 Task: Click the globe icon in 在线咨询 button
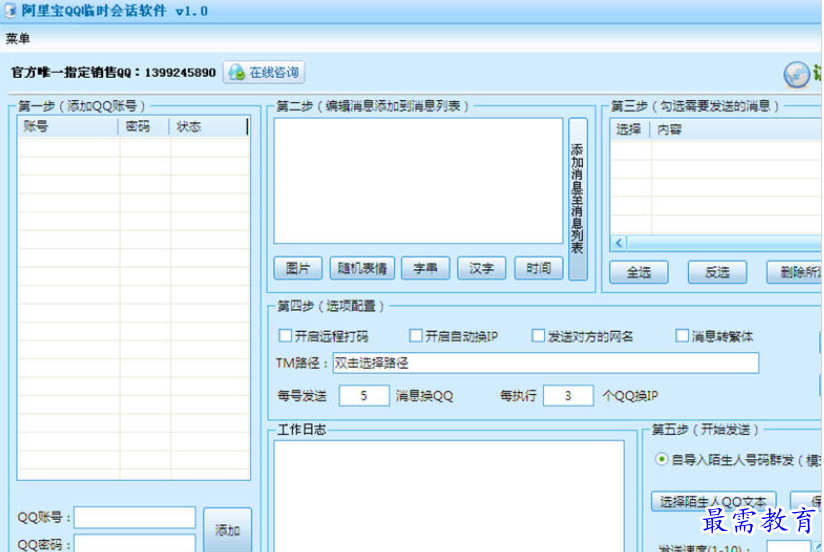point(237,73)
